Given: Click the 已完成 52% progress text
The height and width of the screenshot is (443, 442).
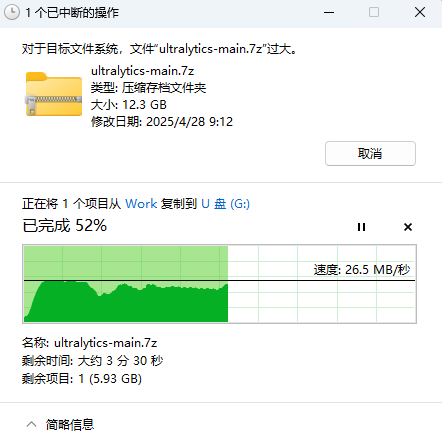Looking at the screenshot, I should coord(65,225).
